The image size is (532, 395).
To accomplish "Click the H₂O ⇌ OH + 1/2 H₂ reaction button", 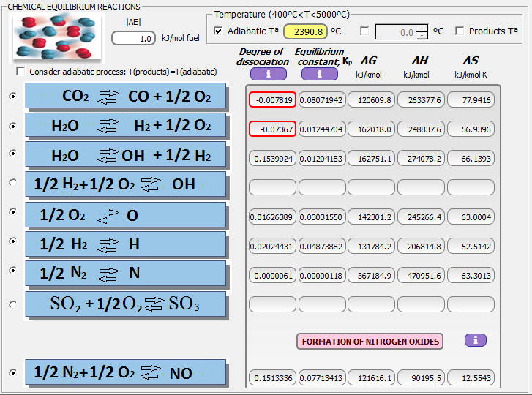I will tap(125, 154).
